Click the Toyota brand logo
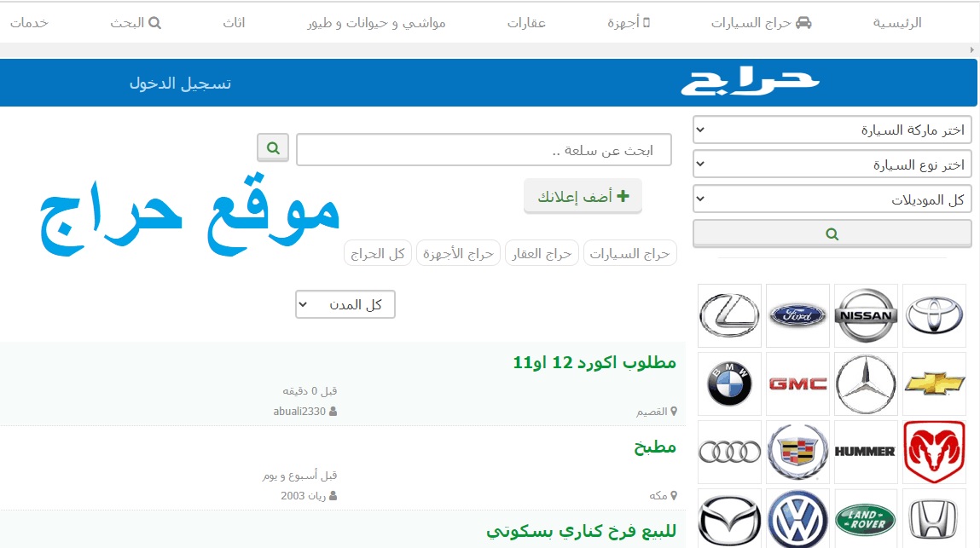Screen dimensions: 980x548 point(935,315)
